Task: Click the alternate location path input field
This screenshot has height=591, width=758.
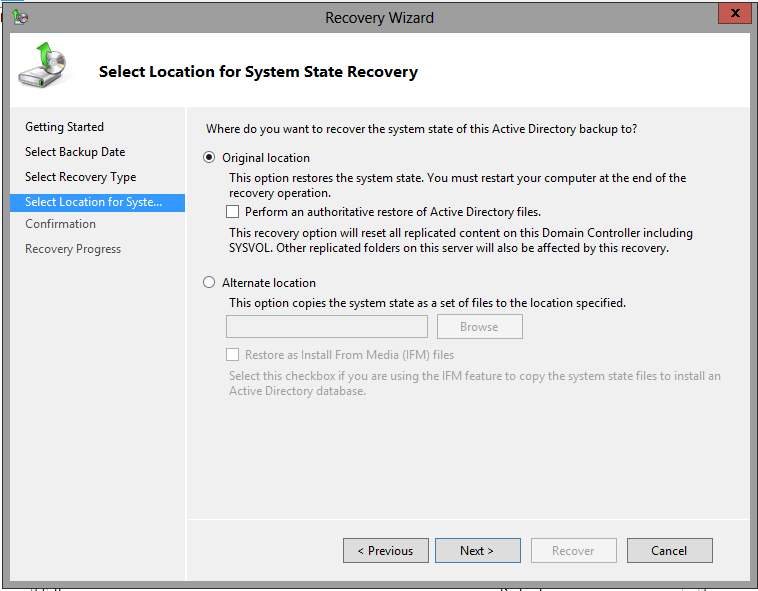Action: pyautogui.click(x=327, y=327)
